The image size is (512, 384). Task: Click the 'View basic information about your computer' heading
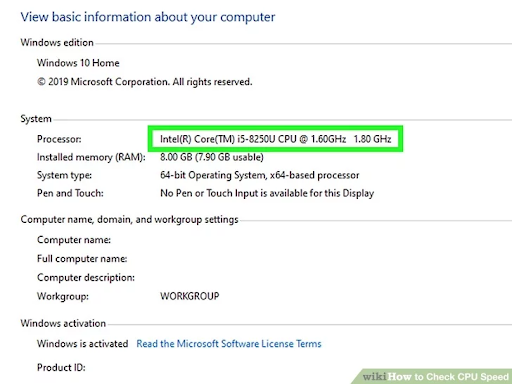click(148, 17)
